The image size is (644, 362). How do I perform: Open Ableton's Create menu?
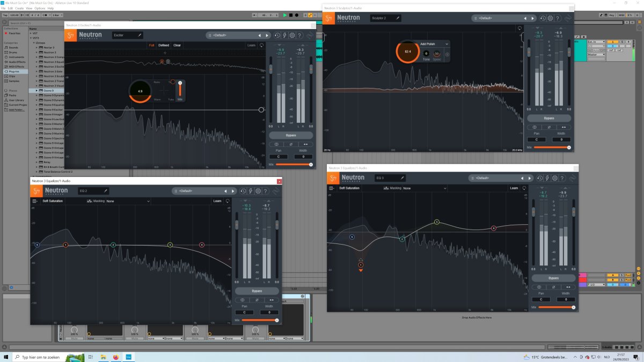pyautogui.click(x=19, y=9)
